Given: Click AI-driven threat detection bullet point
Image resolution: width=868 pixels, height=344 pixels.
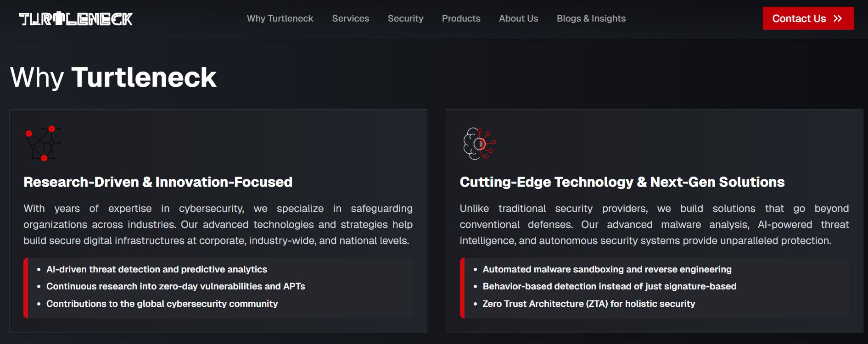Looking at the screenshot, I should (157, 269).
